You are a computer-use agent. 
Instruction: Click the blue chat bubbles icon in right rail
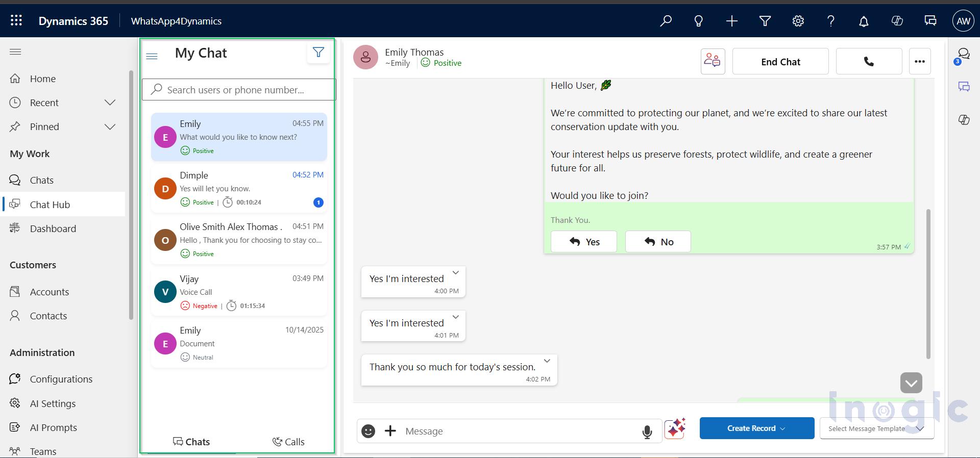(x=964, y=87)
